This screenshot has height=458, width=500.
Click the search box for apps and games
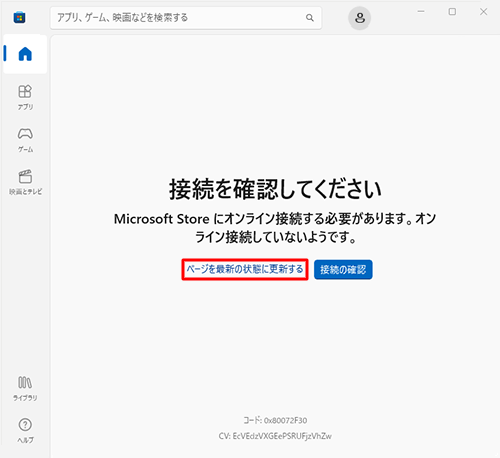click(x=186, y=18)
